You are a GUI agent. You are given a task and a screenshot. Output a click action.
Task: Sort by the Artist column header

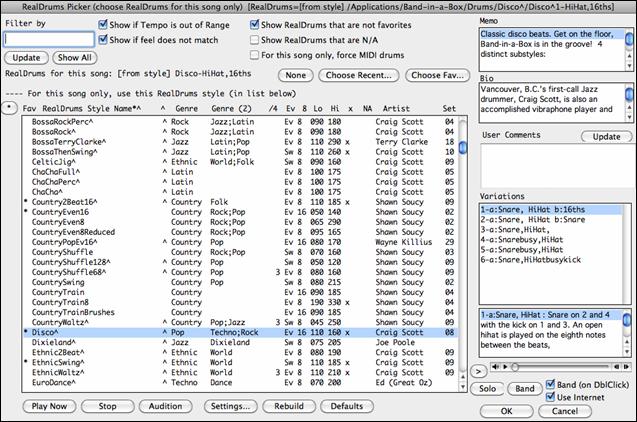click(x=396, y=108)
